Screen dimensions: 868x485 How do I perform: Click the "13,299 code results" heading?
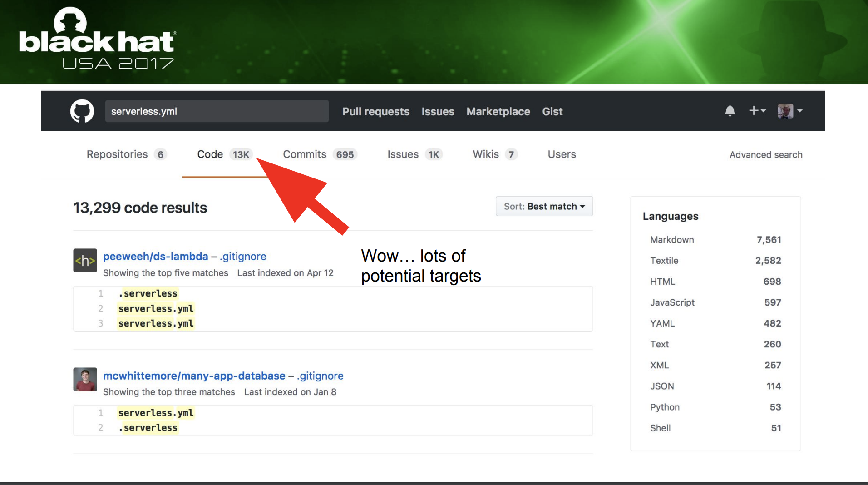(x=140, y=208)
